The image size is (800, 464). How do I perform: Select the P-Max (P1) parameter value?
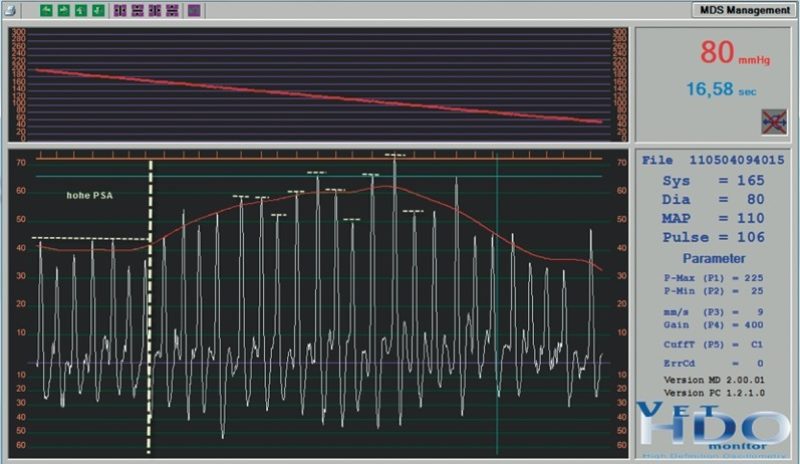[x=749, y=279]
